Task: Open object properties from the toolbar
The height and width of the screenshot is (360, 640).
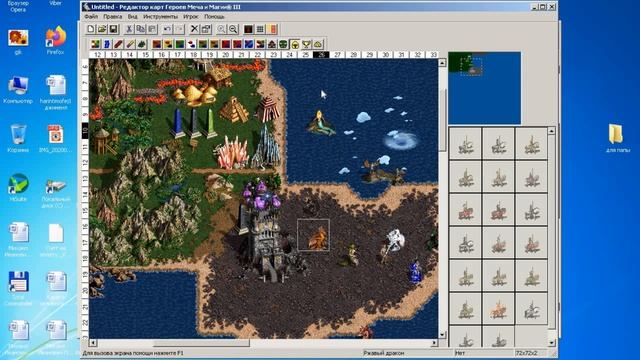Action: [x=206, y=29]
